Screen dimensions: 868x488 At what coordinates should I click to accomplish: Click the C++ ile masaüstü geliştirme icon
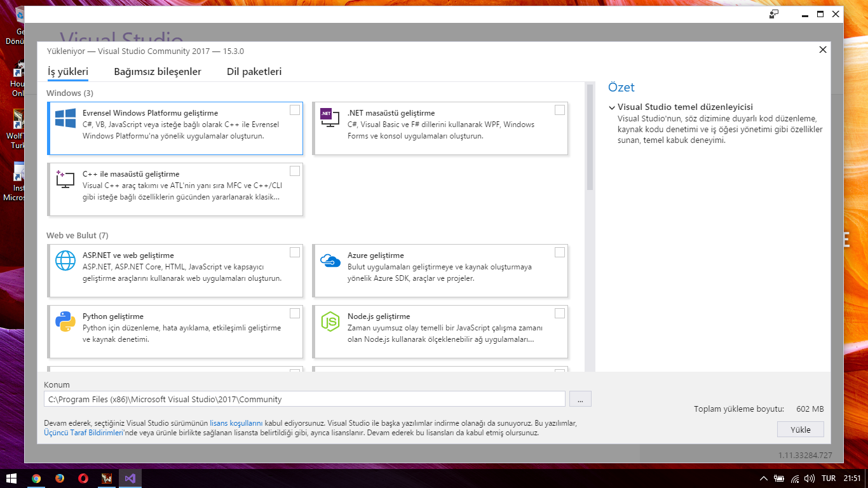pos(65,179)
